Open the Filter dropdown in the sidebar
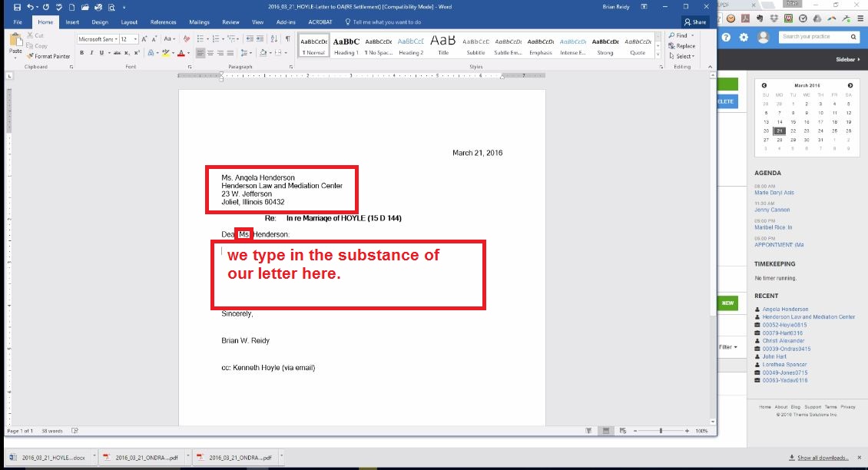This screenshot has height=470, width=868. coord(725,346)
